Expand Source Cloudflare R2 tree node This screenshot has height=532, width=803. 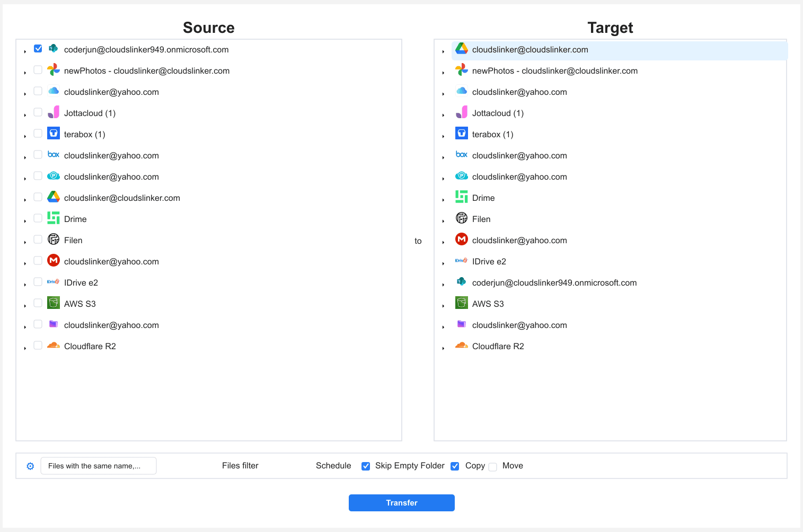25,348
